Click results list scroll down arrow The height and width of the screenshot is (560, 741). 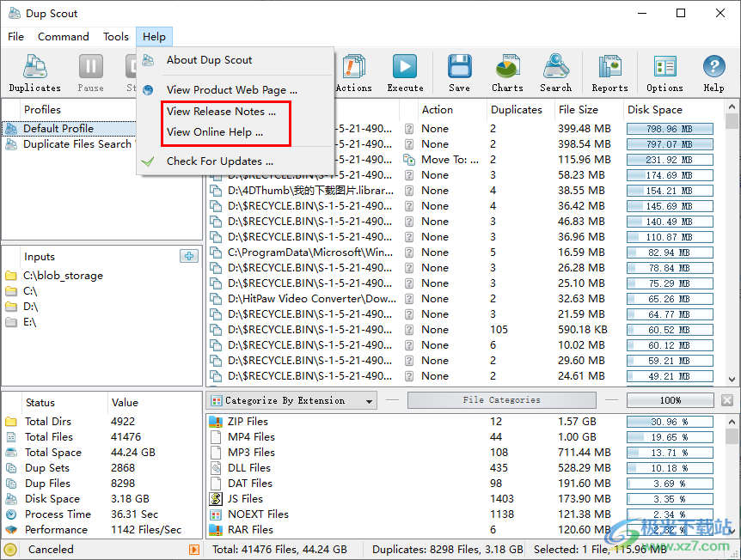(732, 379)
